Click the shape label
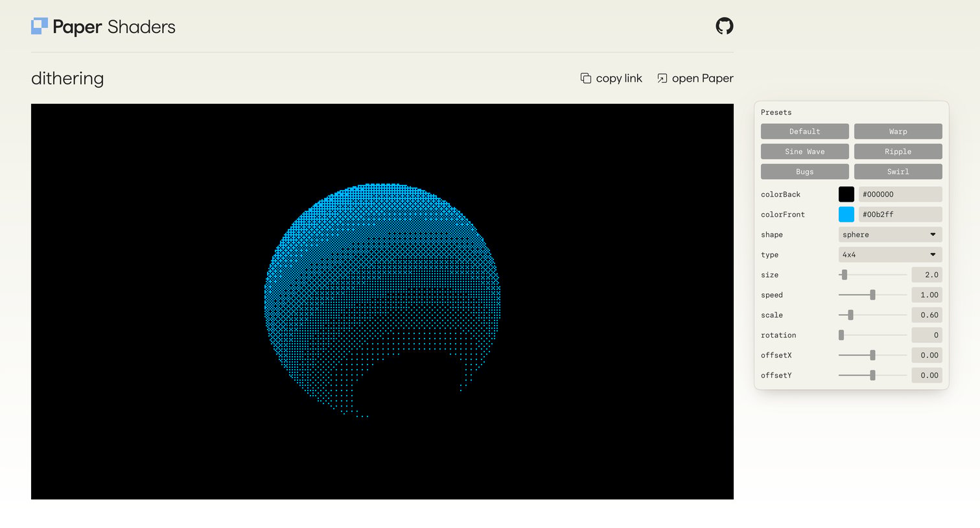980x528 pixels. tap(771, 234)
